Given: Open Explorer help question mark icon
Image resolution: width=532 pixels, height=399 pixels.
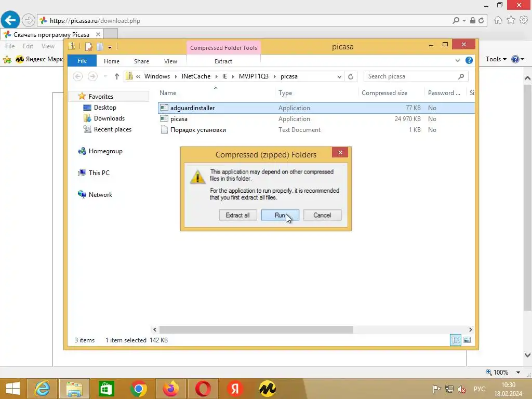Looking at the screenshot, I should click(469, 60).
